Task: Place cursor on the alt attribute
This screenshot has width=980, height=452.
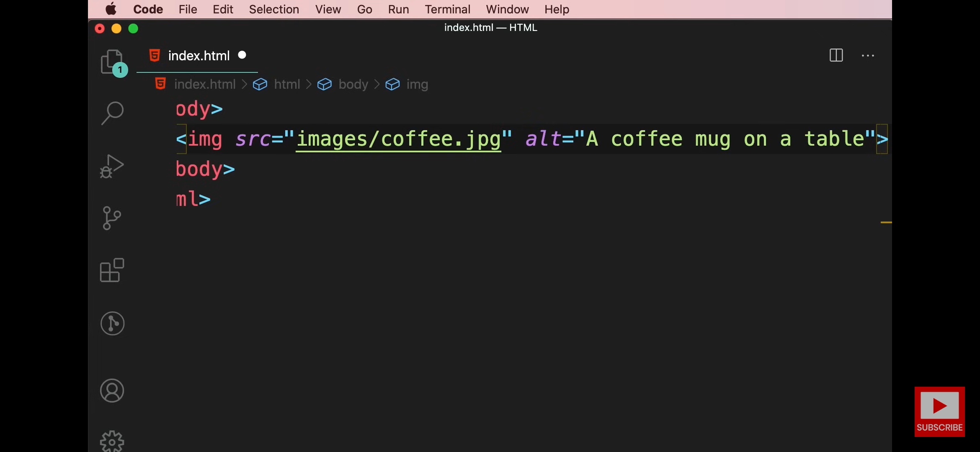Action: 543,139
